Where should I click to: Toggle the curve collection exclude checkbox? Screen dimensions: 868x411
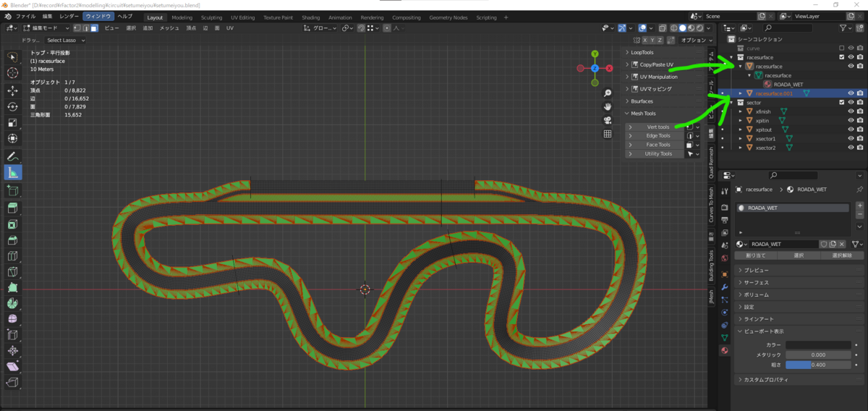[841, 48]
